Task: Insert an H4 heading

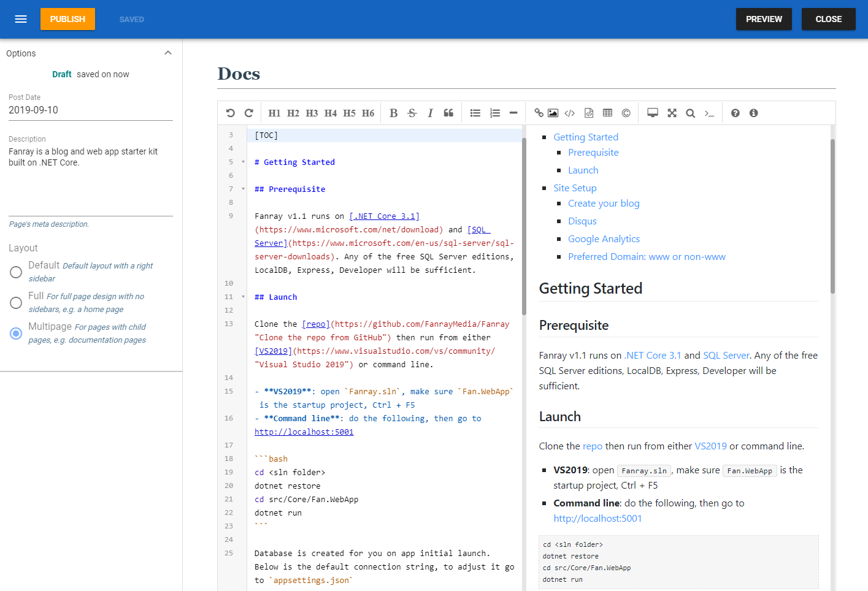Action: [x=331, y=113]
